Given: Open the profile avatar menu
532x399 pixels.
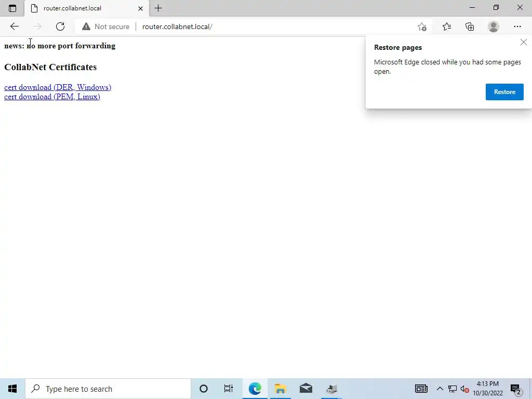Looking at the screenshot, I should [494, 26].
